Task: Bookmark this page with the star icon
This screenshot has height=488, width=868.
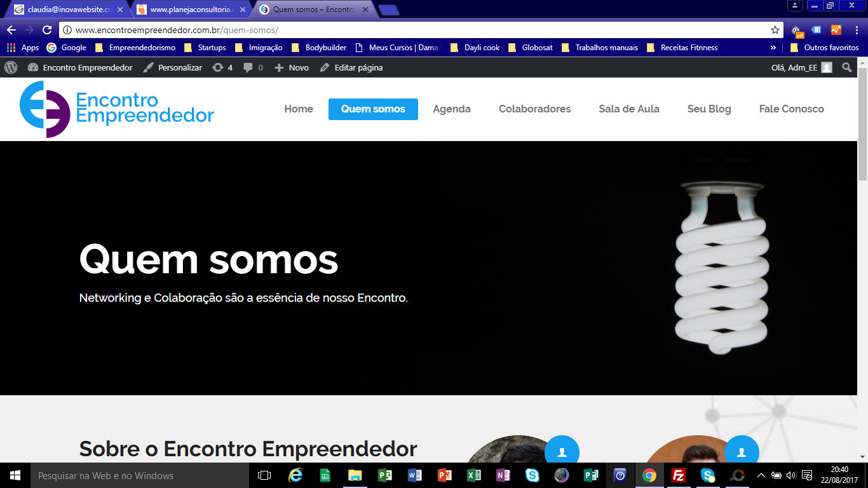Action: 775,30
